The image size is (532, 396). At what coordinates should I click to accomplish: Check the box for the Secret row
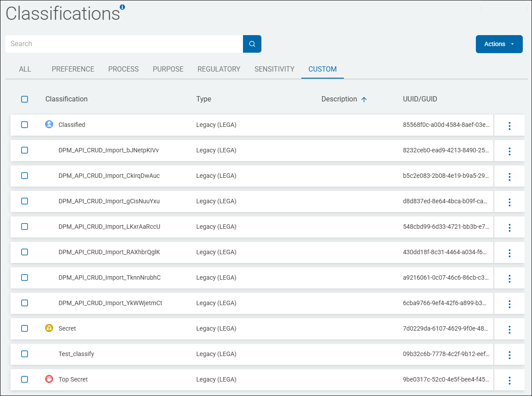pos(25,328)
